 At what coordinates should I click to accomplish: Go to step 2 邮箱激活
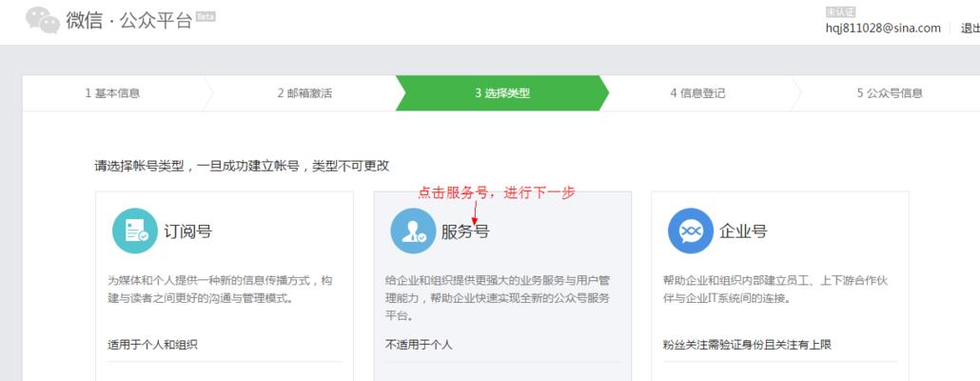304,93
